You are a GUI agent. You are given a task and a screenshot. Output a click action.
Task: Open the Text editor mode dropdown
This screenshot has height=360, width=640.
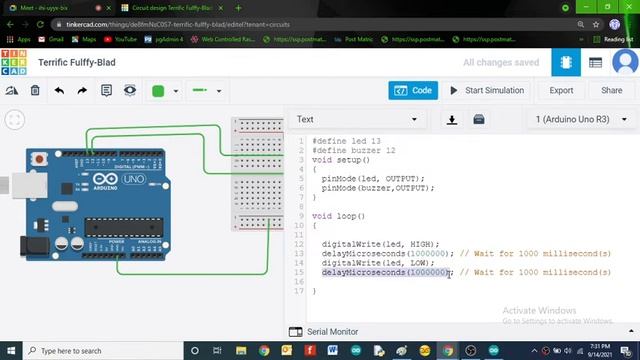[357, 119]
